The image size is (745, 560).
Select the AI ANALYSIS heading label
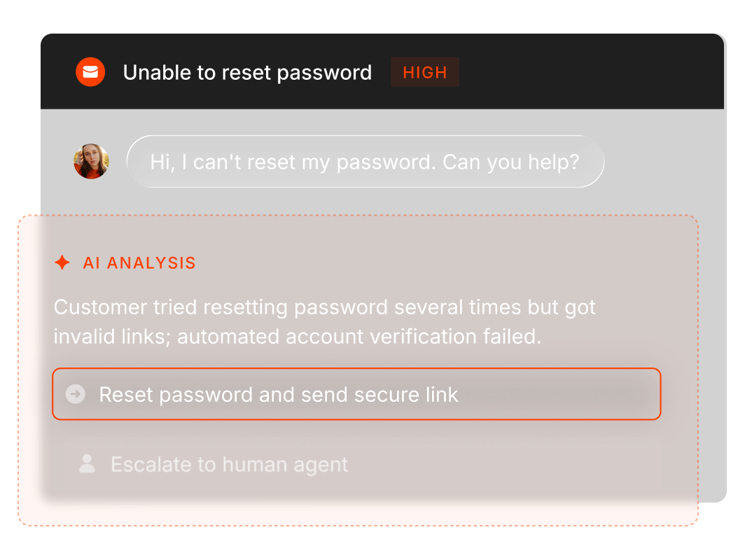[x=139, y=263]
